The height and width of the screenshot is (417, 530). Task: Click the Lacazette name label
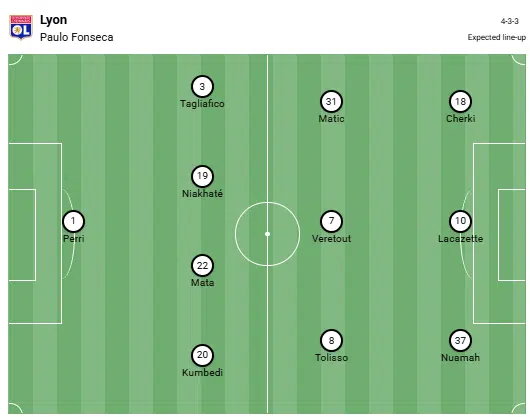point(460,239)
